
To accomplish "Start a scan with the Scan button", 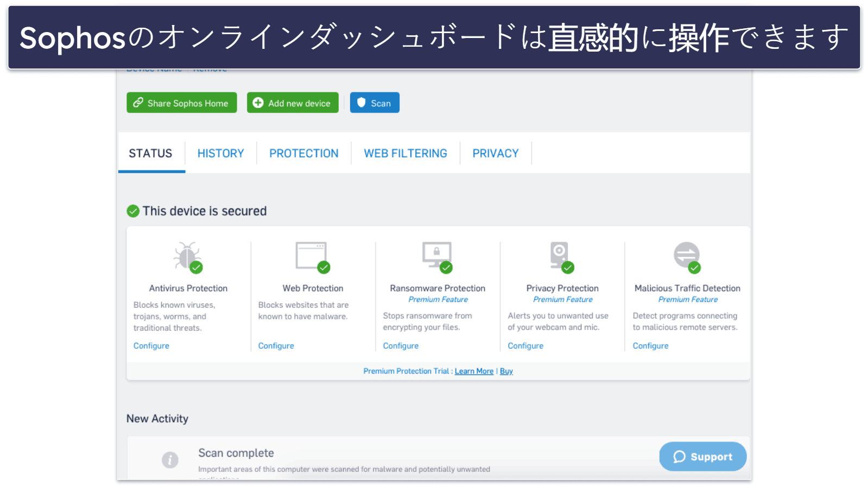I will pos(375,103).
